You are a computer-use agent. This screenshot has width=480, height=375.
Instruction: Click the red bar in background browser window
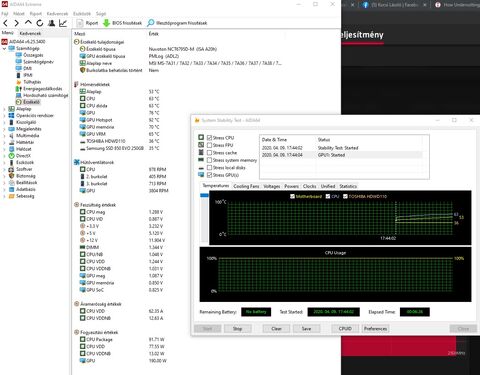(399, 346)
